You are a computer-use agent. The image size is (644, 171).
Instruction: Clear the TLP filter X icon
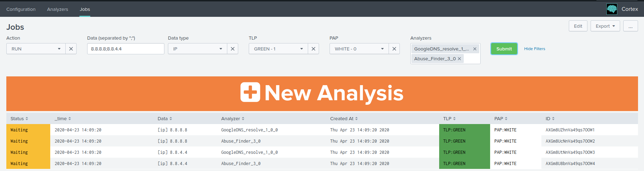coord(313,49)
